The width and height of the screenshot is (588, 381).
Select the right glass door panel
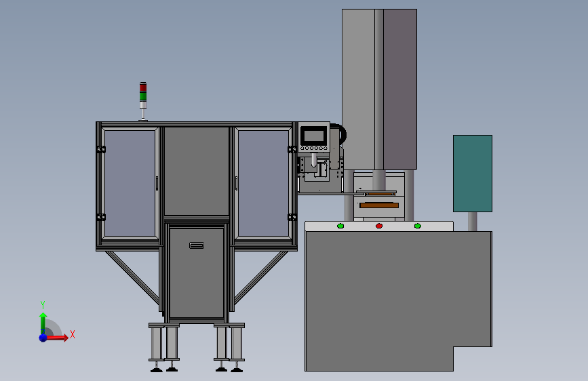click(x=263, y=183)
